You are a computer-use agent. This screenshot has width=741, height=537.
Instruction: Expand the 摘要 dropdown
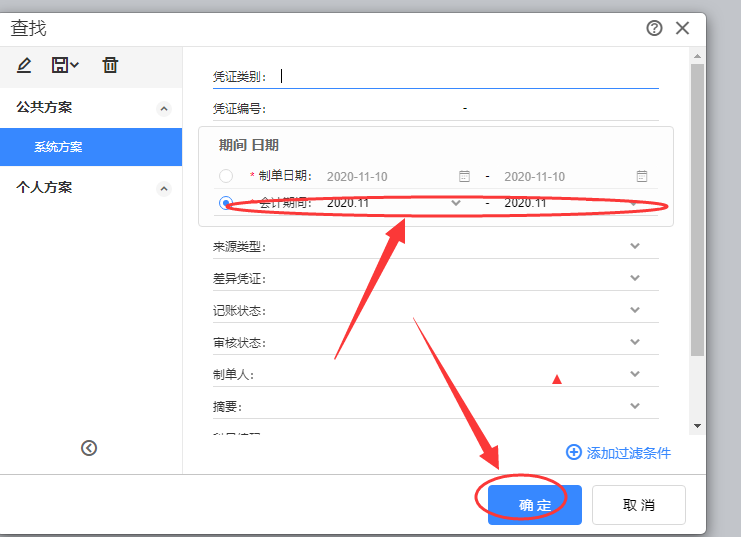pyautogui.click(x=635, y=406)
